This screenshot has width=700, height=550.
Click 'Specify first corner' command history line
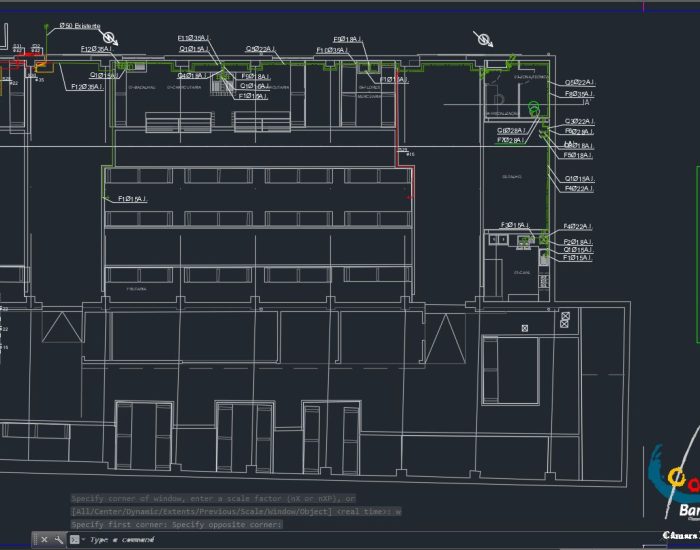click(177, 524)
